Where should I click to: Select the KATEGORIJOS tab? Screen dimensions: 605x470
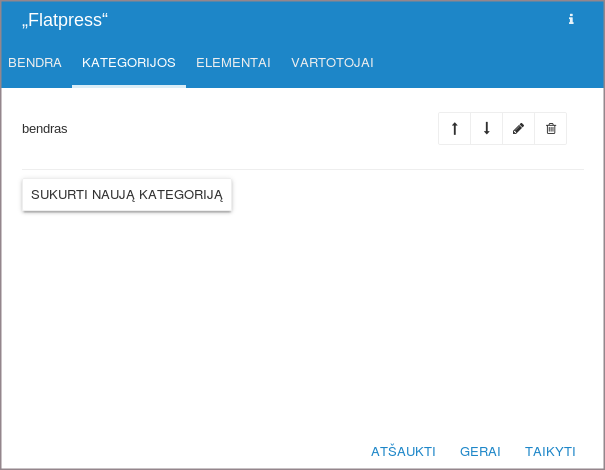point(129,63)
